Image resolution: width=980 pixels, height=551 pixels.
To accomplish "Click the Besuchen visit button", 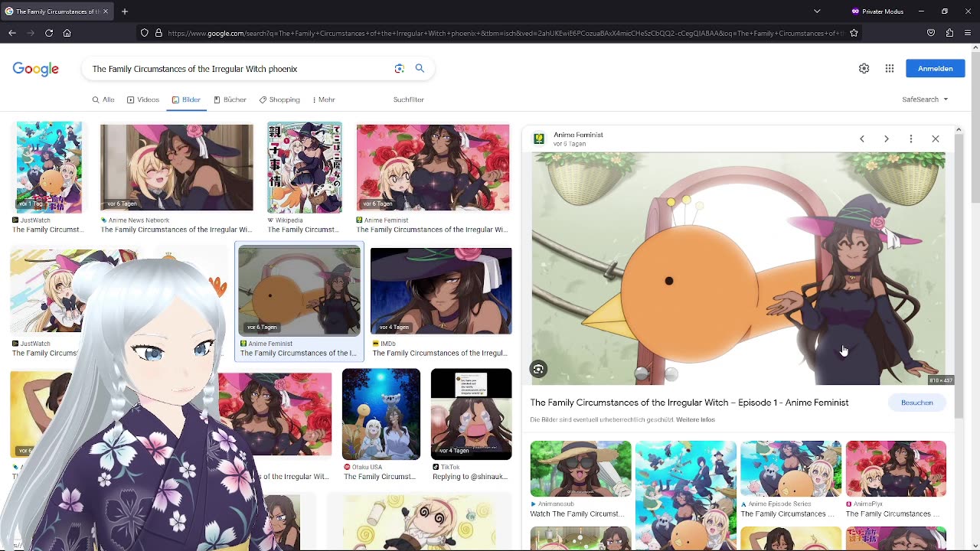I will 916,403.
